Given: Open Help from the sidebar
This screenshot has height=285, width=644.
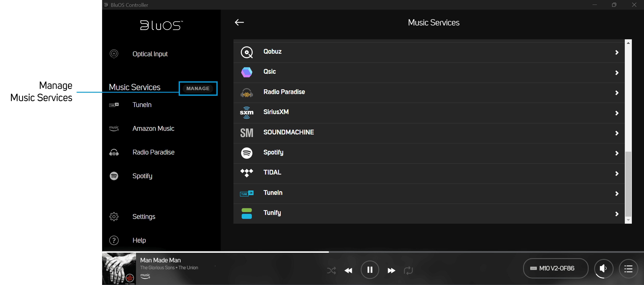Looking at the screenshot, I should click(x=139, y=240).
